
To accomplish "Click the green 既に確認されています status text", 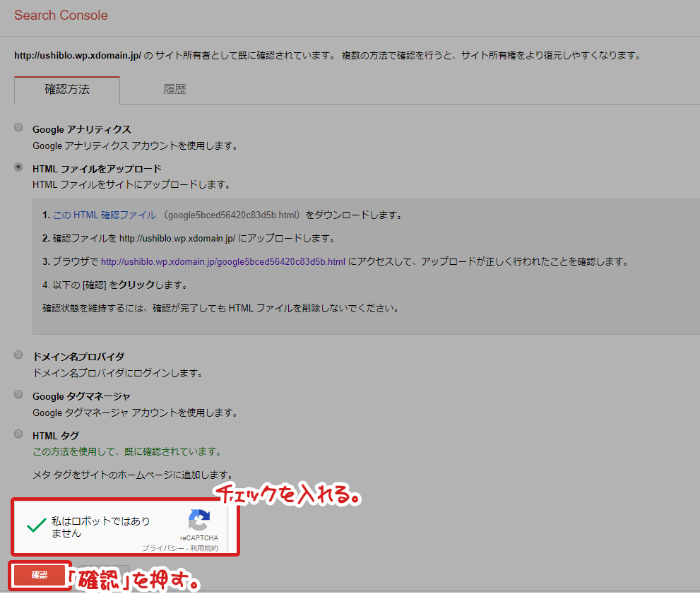I will 128,452.
